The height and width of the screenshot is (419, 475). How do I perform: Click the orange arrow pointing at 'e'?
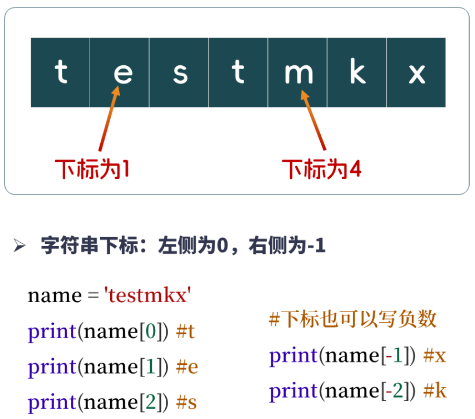pyautogui.click(x=109, y=119)
